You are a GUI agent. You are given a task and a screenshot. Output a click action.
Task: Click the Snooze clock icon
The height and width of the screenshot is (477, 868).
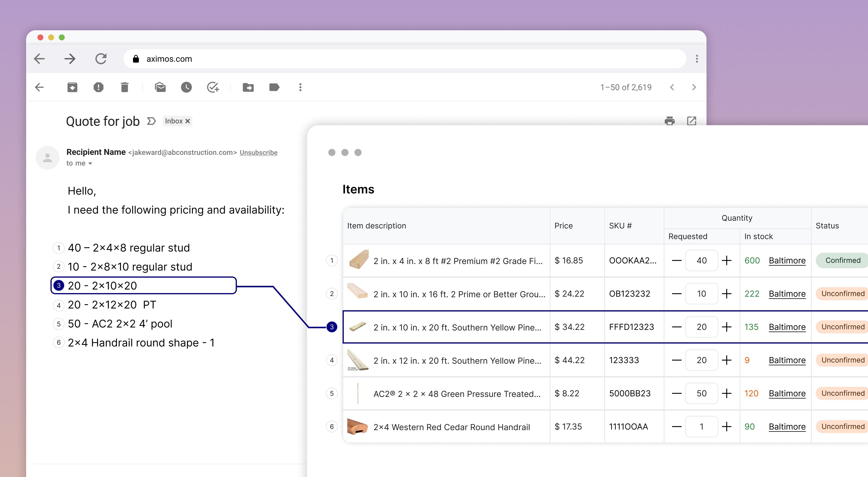pos(186,88)
